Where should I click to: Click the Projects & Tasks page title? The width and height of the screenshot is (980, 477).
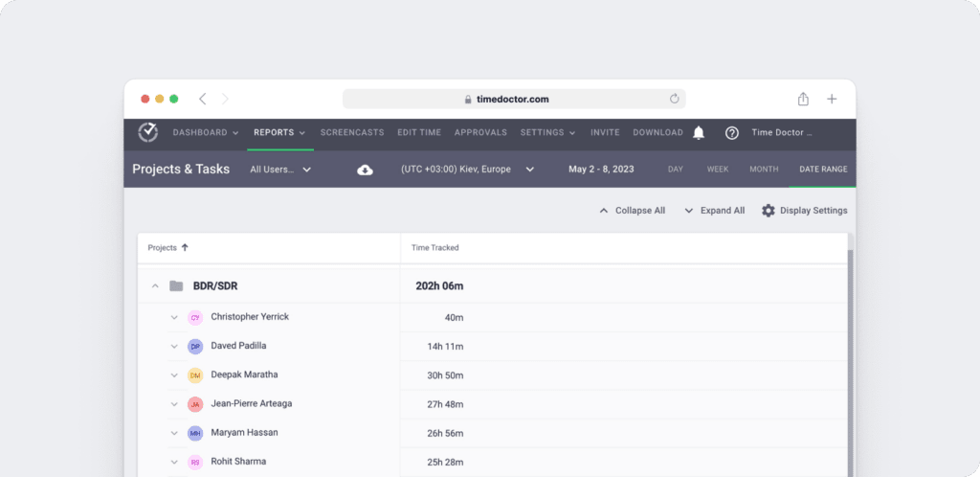click(181, 170)
